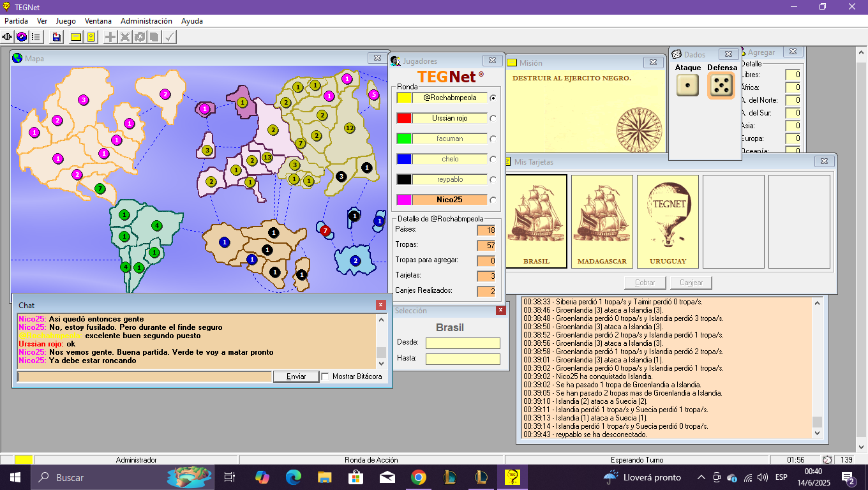The height and width of the screenshot is (490, 868).
Task: Open Google Chrome from taskbar
Action: [x=418, y=477]
